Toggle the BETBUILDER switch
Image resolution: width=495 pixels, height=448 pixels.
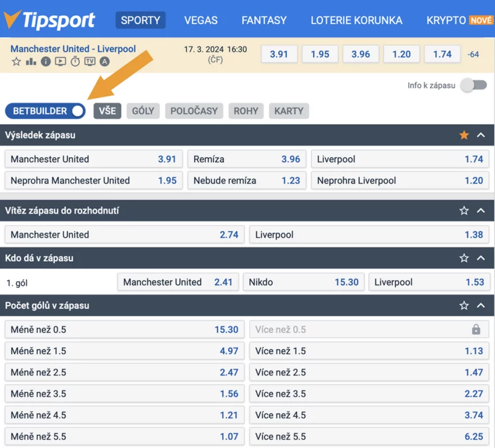coord(45,111)
